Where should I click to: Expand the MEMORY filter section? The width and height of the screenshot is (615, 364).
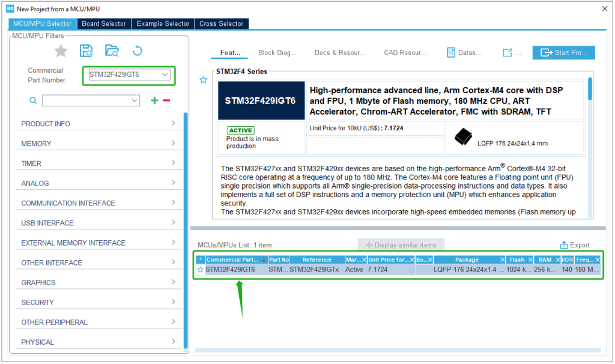(99, 144)
